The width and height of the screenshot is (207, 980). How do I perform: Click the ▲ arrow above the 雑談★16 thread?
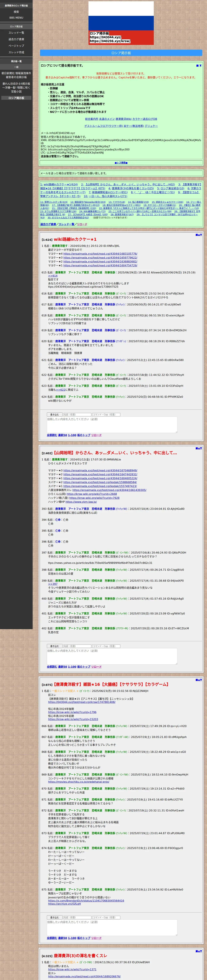point(199,680)
